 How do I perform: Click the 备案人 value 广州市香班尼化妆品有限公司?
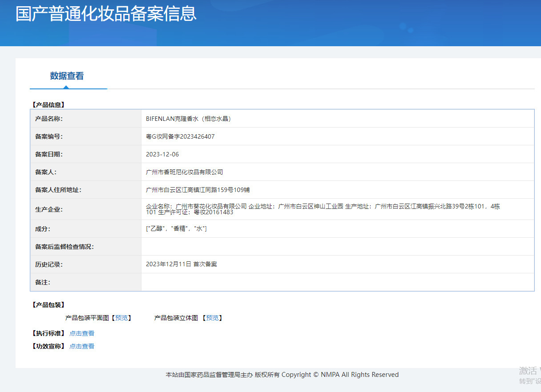tap(184, 172)
